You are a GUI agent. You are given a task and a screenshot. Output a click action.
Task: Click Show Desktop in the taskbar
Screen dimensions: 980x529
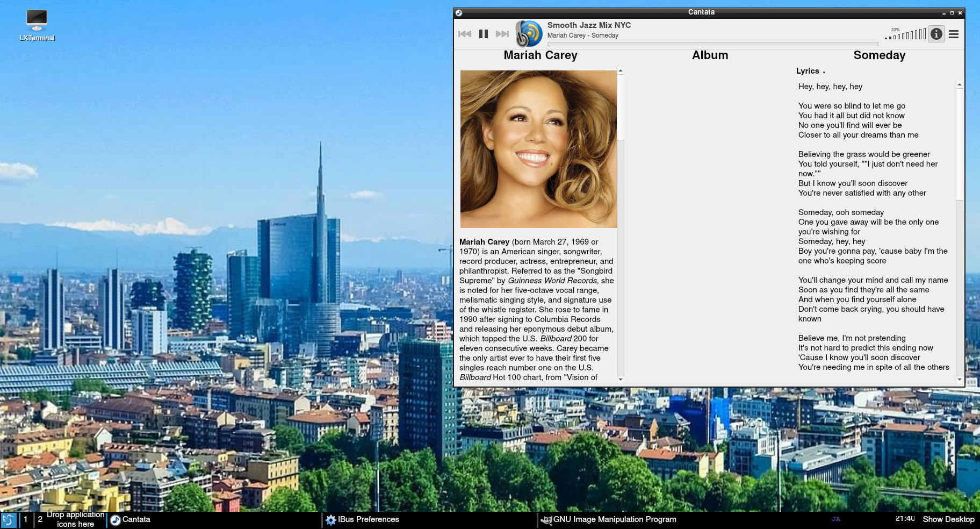(x=948, y=519)
